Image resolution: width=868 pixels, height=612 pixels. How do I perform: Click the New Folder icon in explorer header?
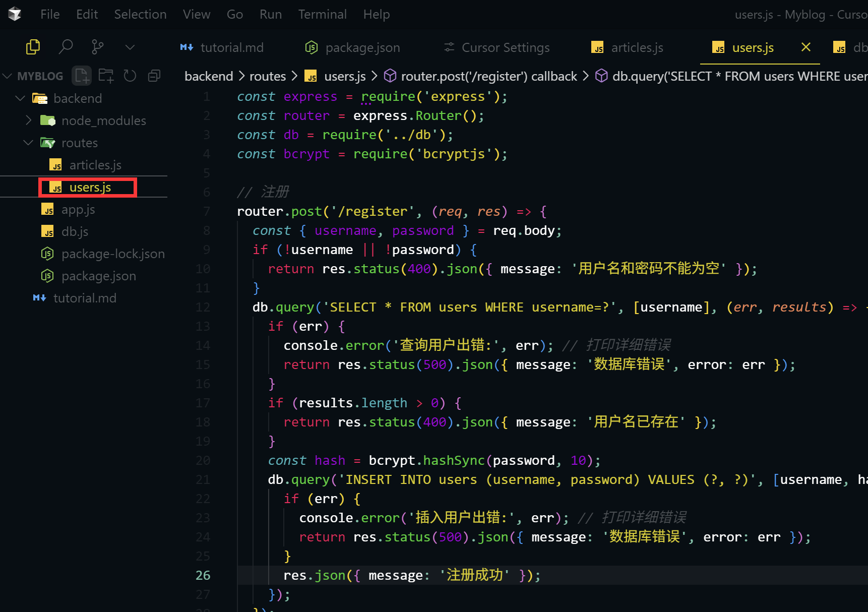[106, 76]
